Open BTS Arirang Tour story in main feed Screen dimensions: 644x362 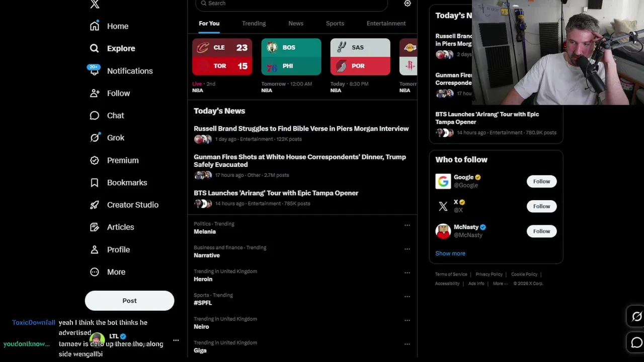point(276,193)
